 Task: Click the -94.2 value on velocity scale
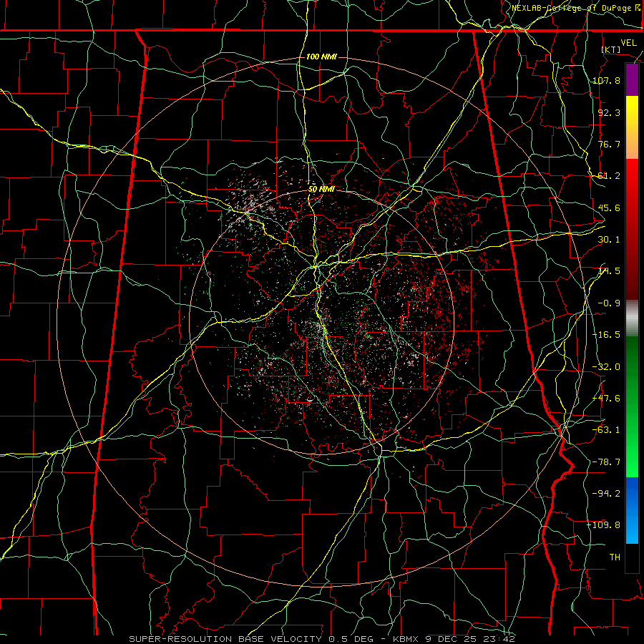(x=606, y=493)
